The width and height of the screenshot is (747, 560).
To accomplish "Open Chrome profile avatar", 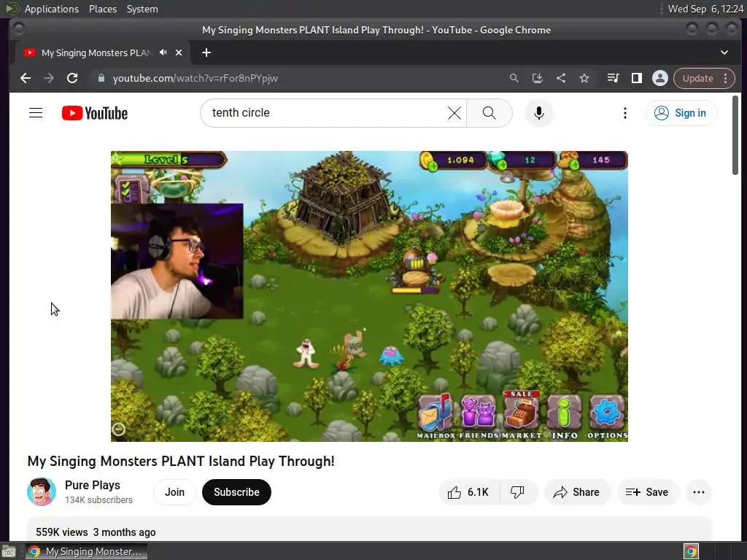I will (x=659, y=78).
